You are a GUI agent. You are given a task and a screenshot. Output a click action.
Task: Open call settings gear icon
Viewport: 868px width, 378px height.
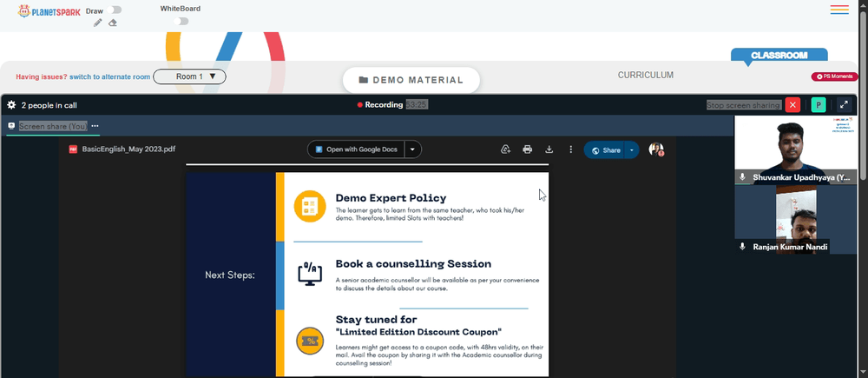[x=11, y=105]
